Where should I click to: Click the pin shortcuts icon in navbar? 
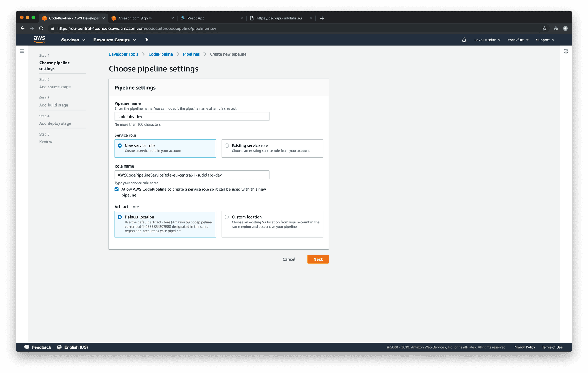click(146, 40)
